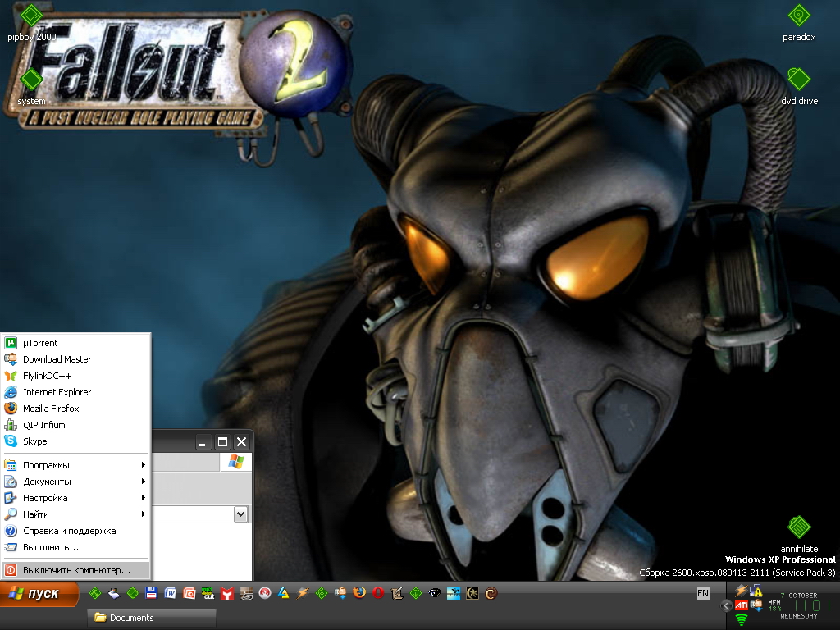Click the brown swirl C icon in Quick Launch
Screen dimensions: 840x630
pyautogui.click(x=491, y=593)
